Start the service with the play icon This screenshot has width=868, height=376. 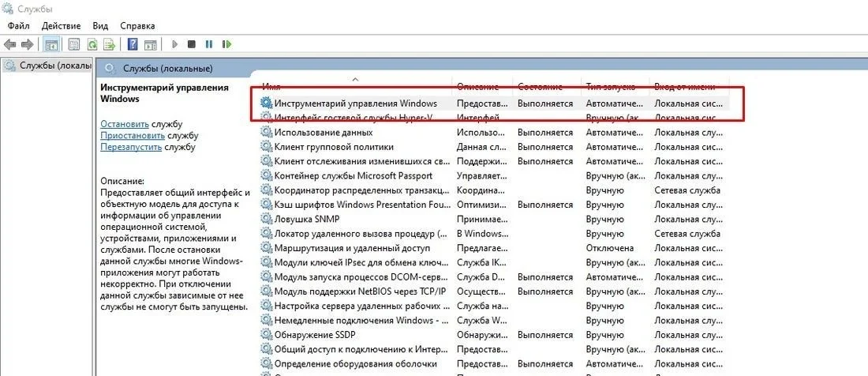(175, 44)
